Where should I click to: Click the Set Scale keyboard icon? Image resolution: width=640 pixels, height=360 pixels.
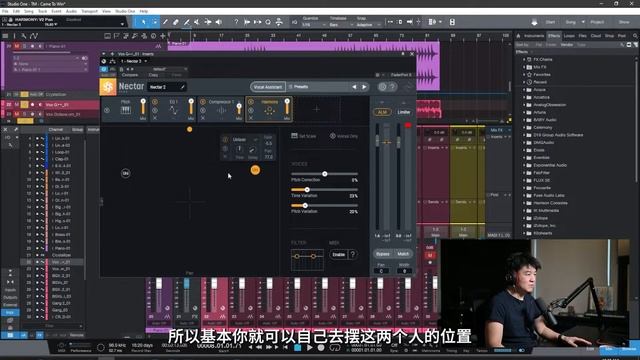pos(294,136)
